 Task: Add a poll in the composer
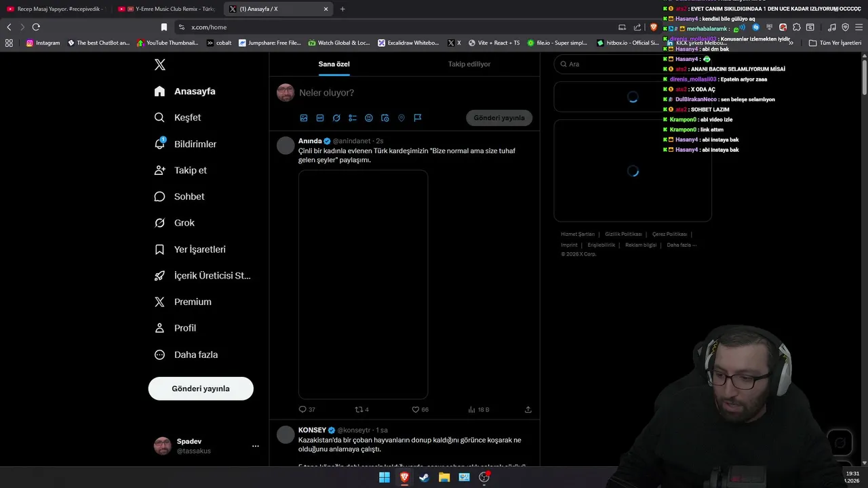(353, 118)
